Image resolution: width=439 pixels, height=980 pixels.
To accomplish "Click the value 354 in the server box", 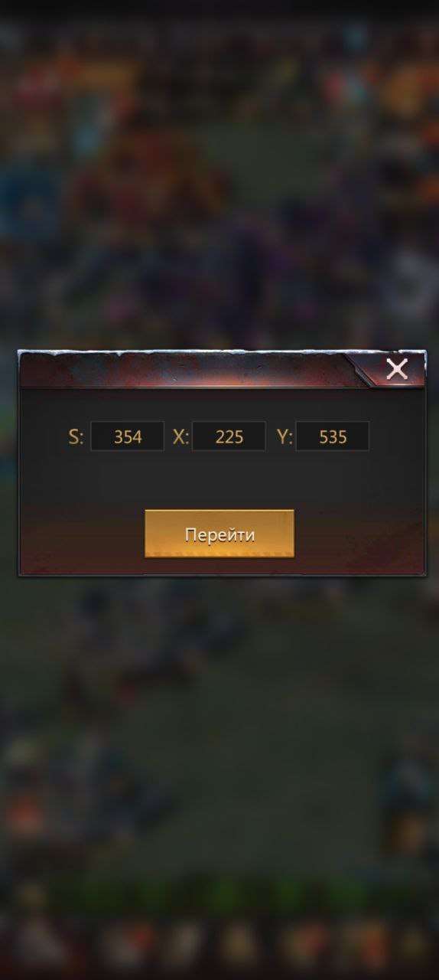I will pos(128,437).
